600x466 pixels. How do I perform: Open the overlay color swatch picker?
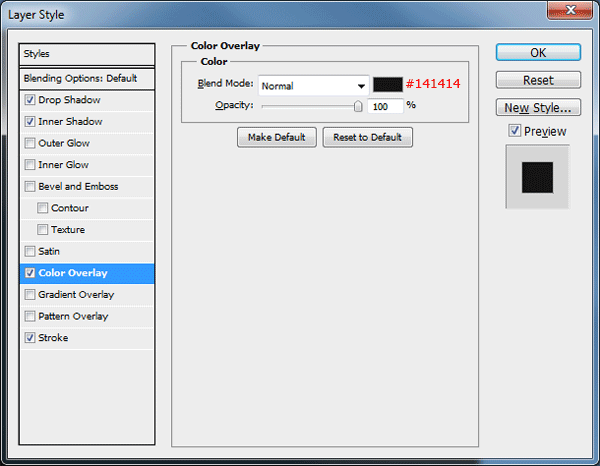click(388, 85)
